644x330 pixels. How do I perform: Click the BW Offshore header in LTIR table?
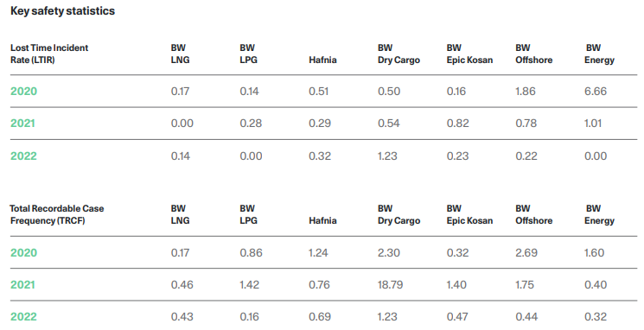534,54
